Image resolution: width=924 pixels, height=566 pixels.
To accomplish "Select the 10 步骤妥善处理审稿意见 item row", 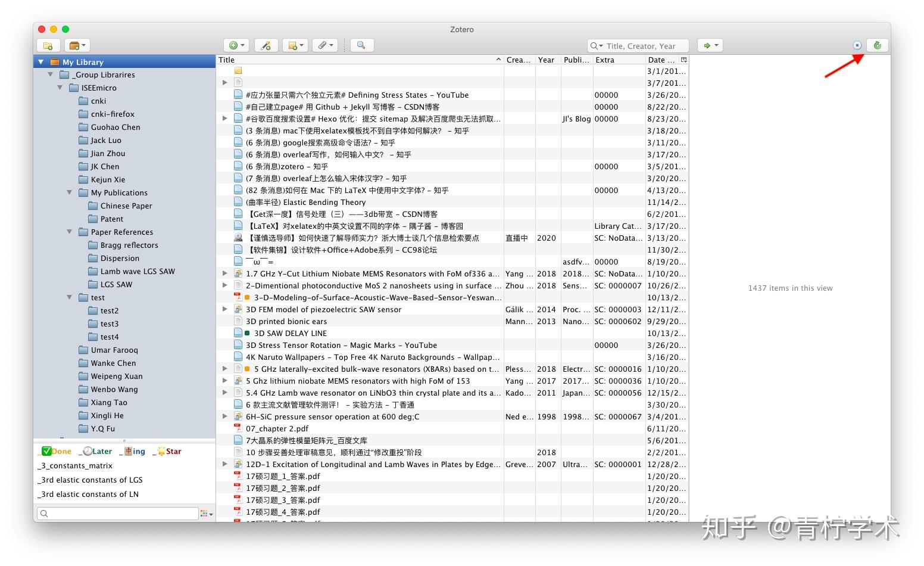I will pos(452,452).
